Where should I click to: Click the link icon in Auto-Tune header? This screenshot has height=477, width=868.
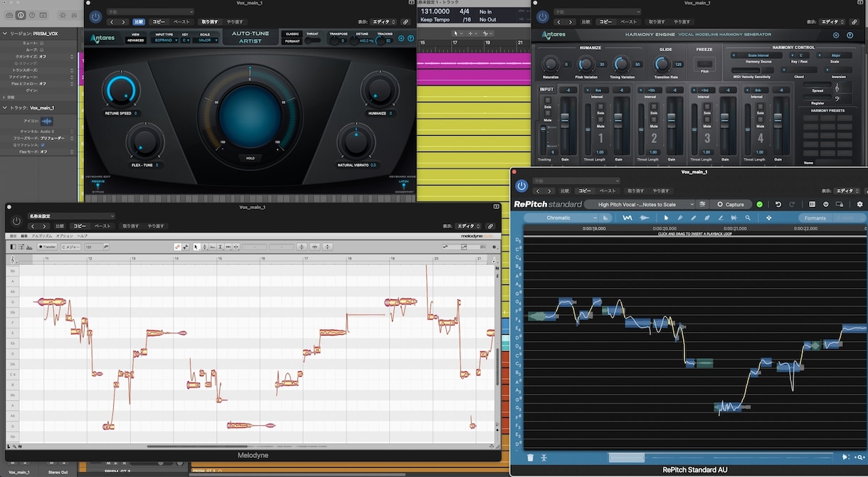(x=406, y=22)
